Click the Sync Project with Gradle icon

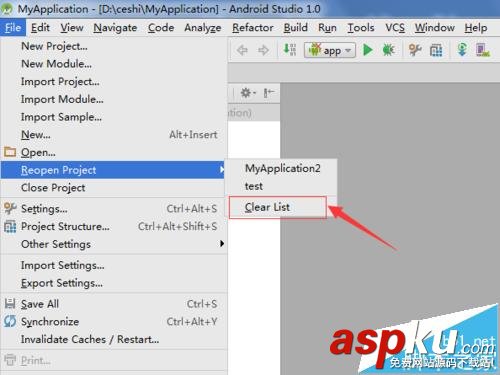(x=462, y=50)
